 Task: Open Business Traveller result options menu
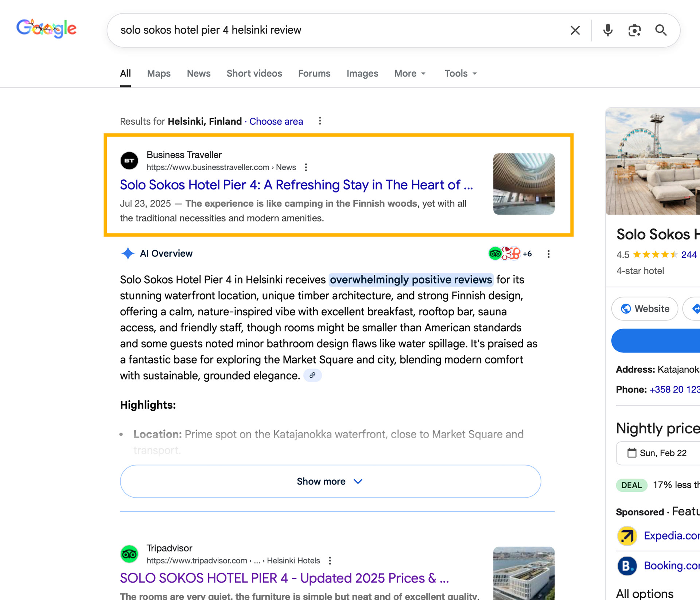click(306, 167)
